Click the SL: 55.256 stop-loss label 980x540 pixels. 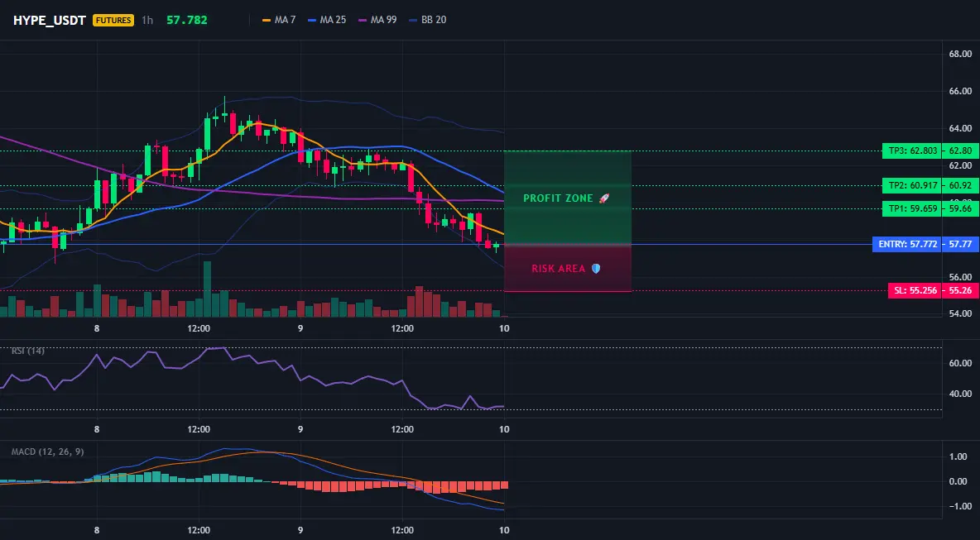point(915,291)
